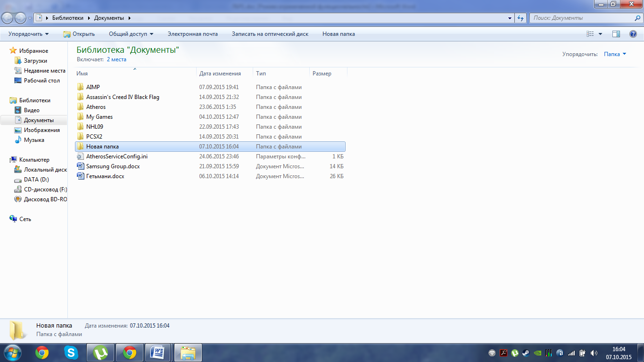The image size is (644, 362).
Task: Open the volume speaker tray icon
Action: [594, 353]
